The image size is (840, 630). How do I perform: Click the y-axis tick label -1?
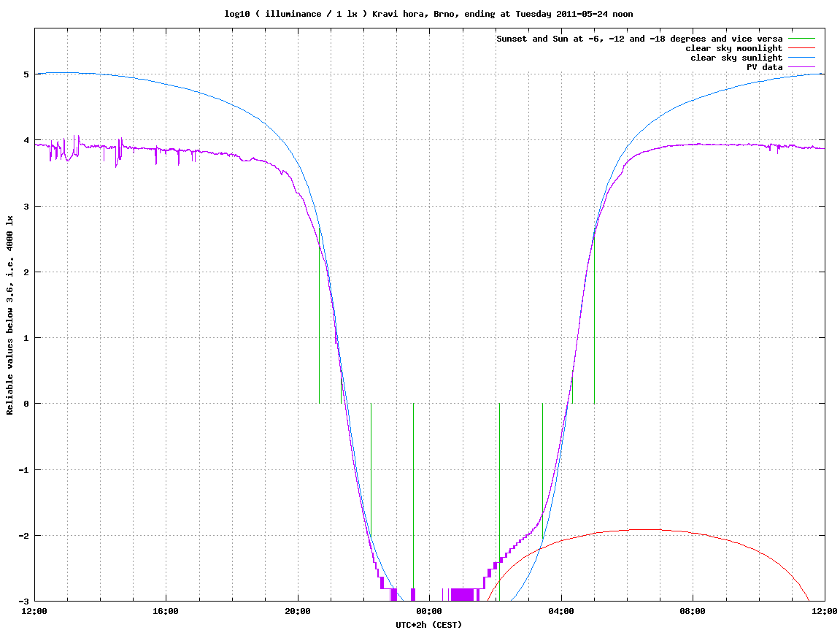(23, 470)
